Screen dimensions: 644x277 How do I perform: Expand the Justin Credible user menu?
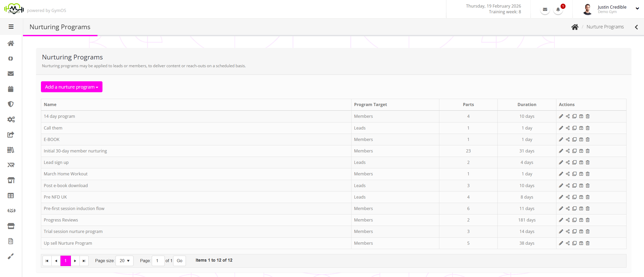[637, 9]
